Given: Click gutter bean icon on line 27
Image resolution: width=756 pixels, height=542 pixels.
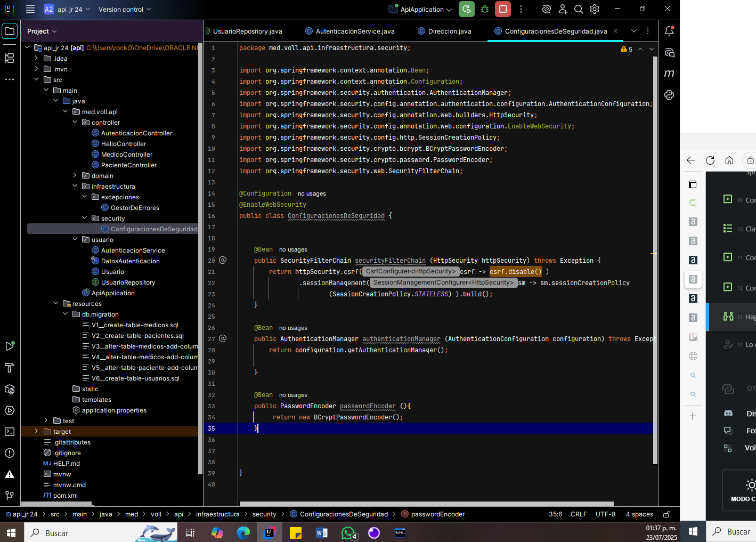Looking at the screenshot, I should (x=223, y=338).
